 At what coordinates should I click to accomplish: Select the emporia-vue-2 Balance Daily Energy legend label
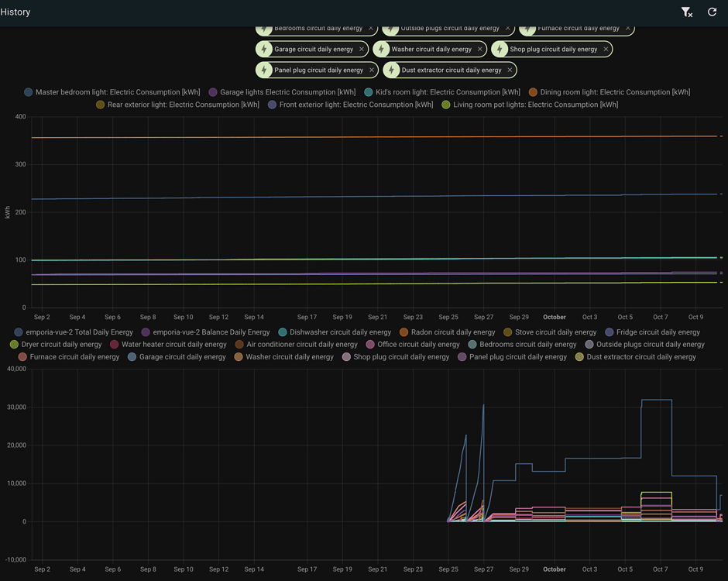click(x=205, y=332)
